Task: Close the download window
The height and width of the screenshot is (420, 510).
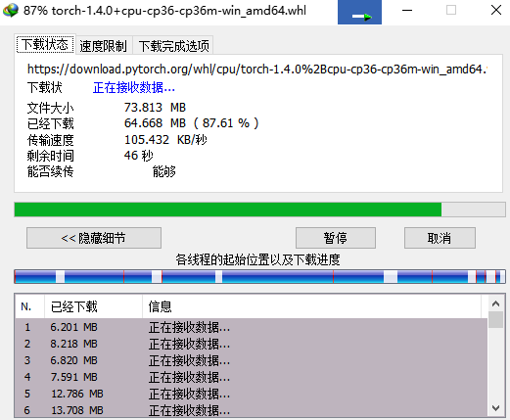Action: click(x=496, y=11)
